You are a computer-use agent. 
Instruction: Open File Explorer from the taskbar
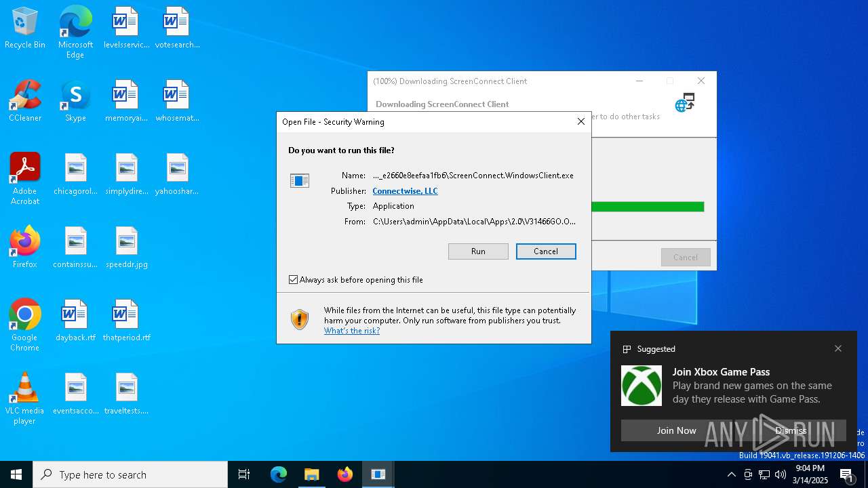312,474
